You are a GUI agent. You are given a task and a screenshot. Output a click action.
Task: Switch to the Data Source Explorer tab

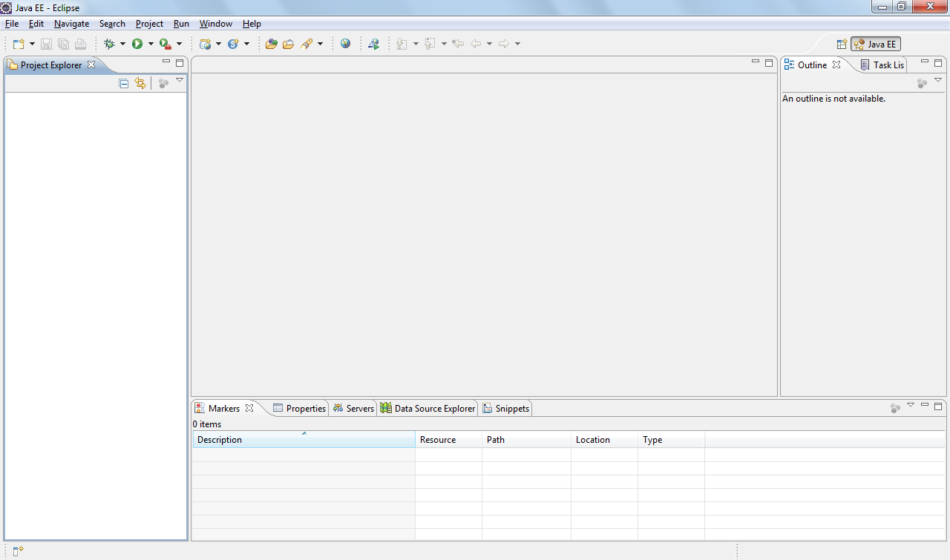[x=427, y=409]
